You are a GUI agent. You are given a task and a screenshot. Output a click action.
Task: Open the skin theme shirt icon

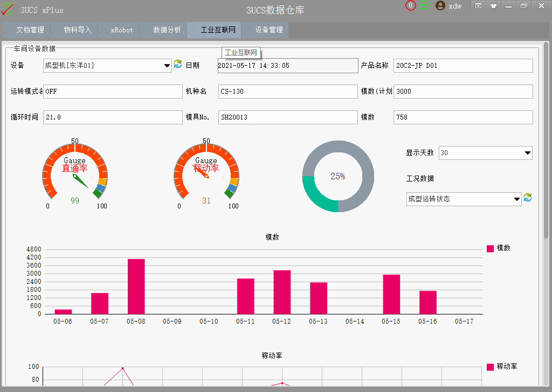pos(493,6)
